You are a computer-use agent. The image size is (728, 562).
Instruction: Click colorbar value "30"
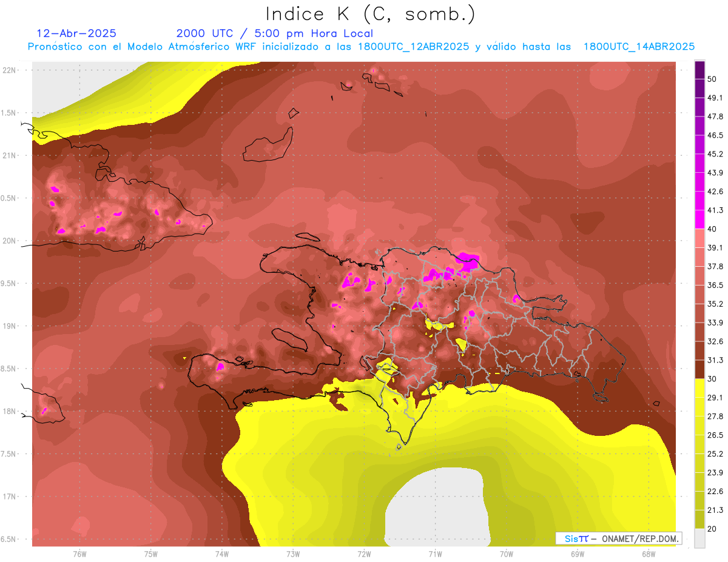click(x=713, y=378)
